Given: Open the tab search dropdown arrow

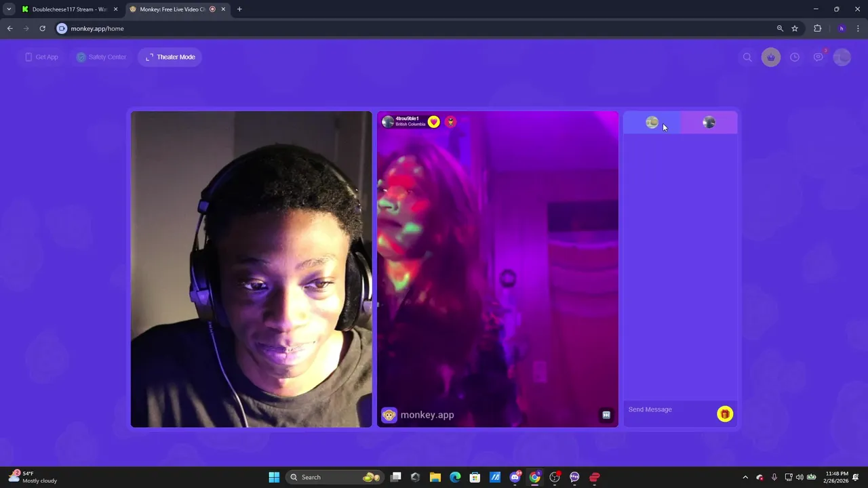Looking at the screenshot, I should (9, 9).
